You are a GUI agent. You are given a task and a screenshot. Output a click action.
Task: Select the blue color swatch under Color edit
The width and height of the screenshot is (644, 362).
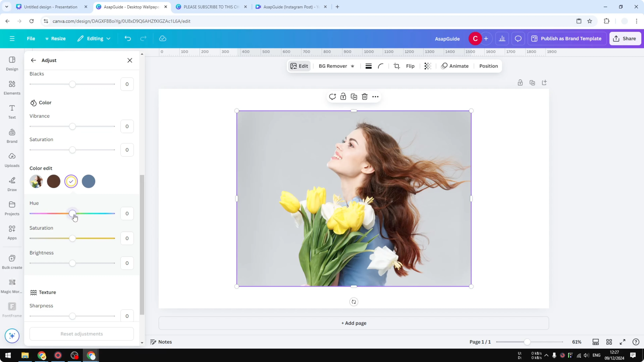pos(88,181)
